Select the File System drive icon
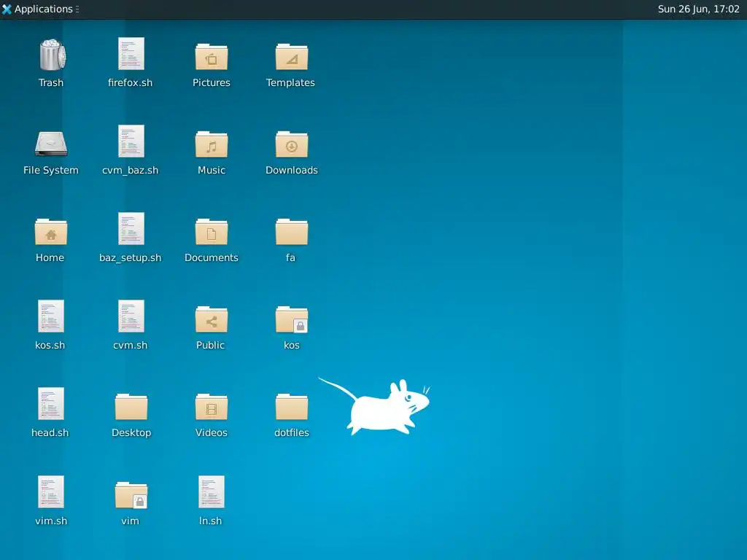This screenshot has height=560, width=747. coord(51,144)
